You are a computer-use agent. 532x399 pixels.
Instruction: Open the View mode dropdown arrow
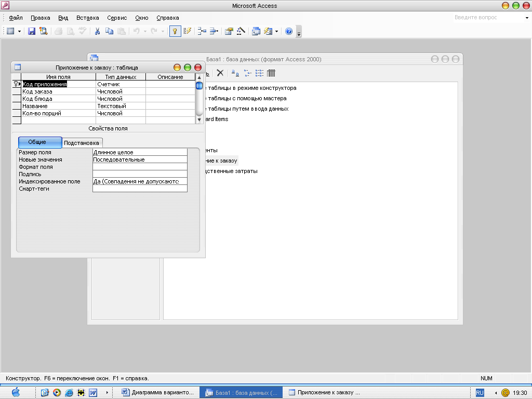click(19, 32)
